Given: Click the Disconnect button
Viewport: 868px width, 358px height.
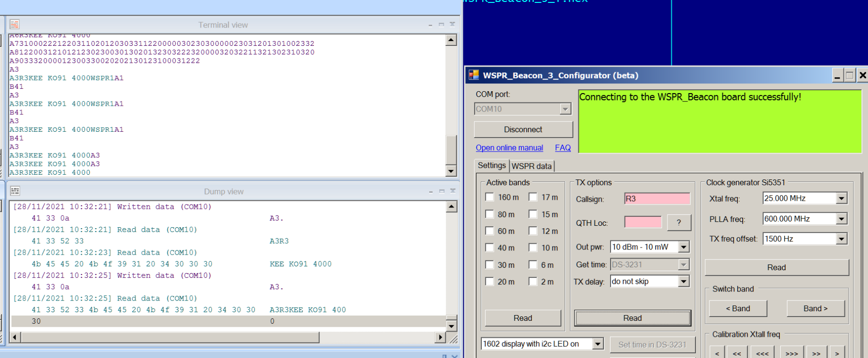Looking at the screenshot, I should click(x=523, y=129).
